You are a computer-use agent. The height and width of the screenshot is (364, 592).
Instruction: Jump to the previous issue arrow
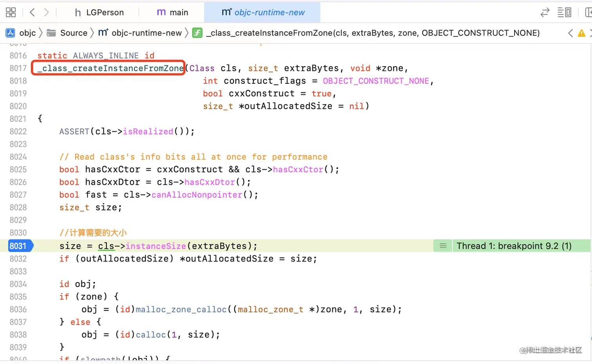[x=570, y=33]
